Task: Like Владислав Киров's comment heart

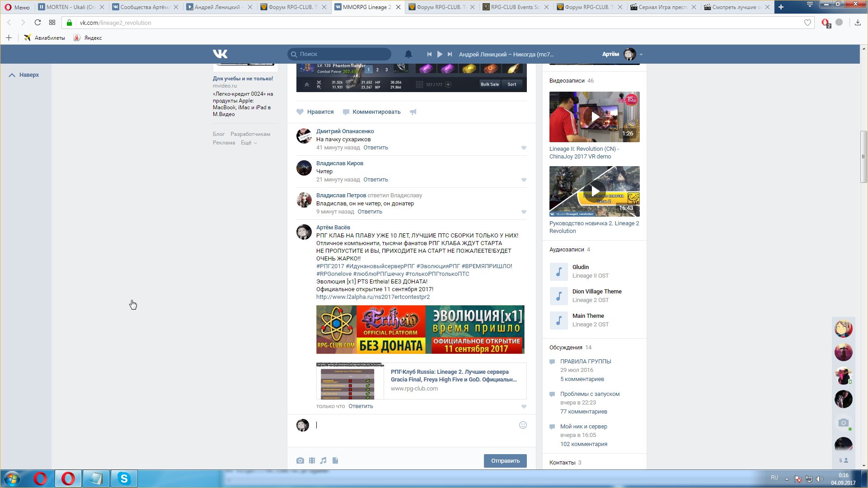Action: click(524, 180)
